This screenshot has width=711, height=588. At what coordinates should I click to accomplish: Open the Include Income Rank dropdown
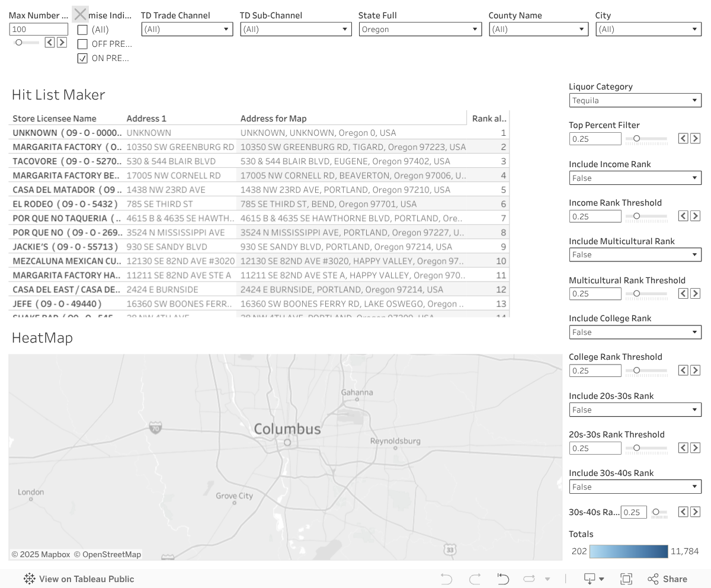[x=694, y=178]
